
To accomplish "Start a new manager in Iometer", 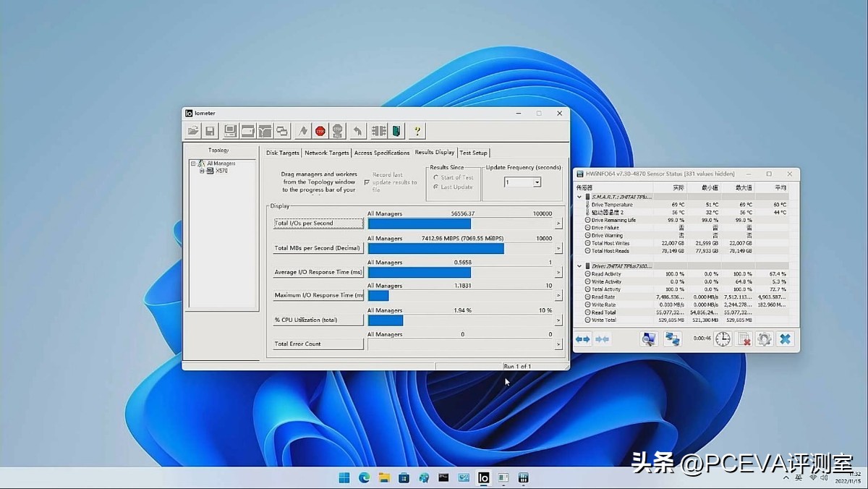I will [x=229, y=131].
